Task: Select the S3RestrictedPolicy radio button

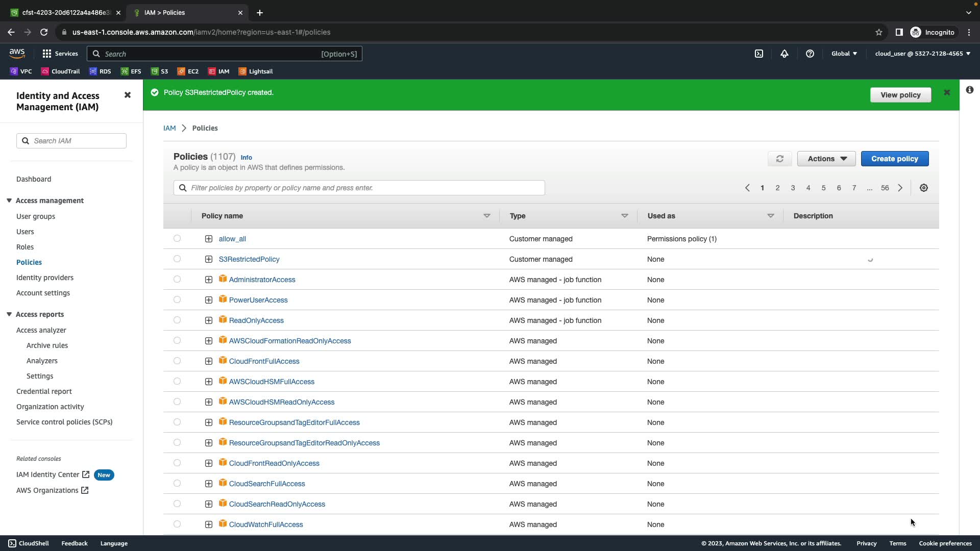Action: [177, 259]
